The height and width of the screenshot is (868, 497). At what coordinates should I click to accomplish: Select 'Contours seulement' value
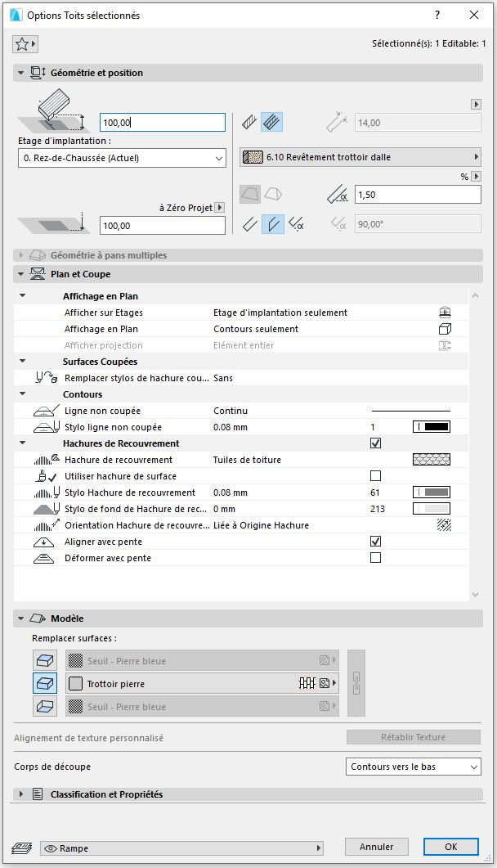click(256, 329)
